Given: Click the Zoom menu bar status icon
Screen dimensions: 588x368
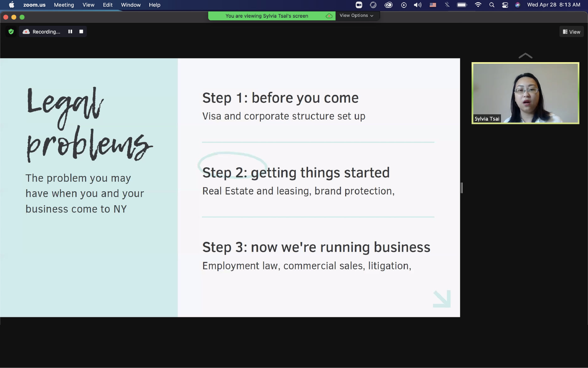Looking at the screenshot, I should click(359, 5).
